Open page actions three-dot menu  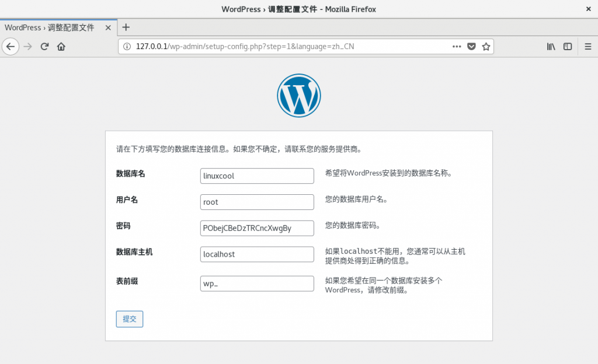point(457,47)
